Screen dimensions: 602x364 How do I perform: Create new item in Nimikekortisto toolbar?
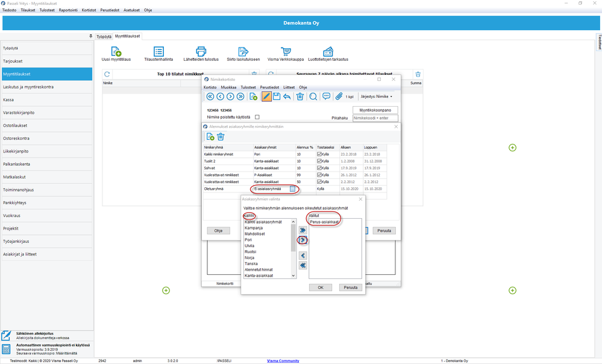pos(253,96)
